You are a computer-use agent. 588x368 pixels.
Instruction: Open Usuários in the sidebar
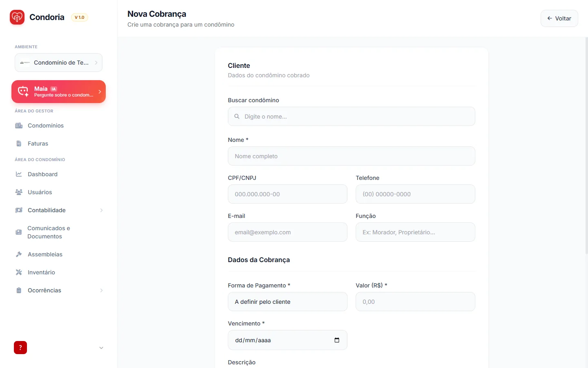click(59, 192)
